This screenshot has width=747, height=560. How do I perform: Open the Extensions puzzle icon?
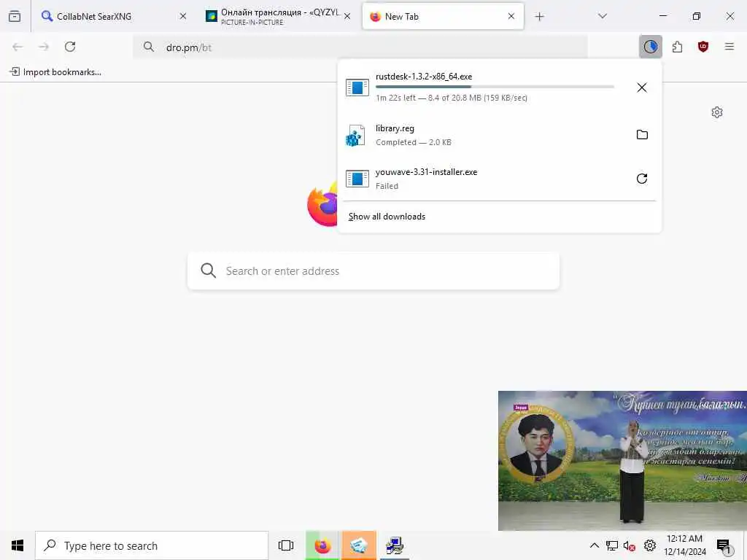click(677, 47)
